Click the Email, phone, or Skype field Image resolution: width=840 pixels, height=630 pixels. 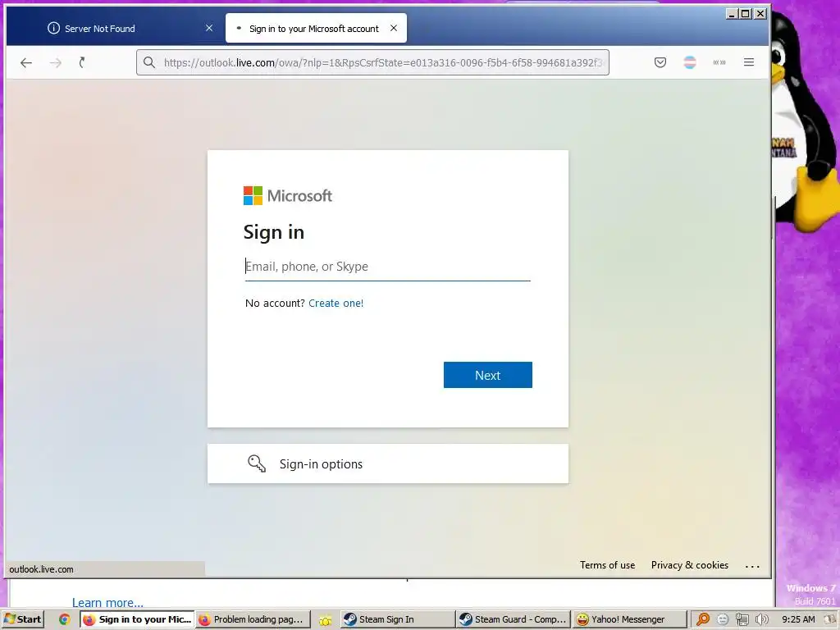[388, 267]
